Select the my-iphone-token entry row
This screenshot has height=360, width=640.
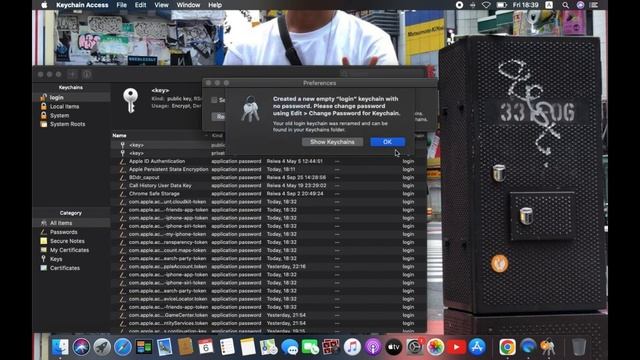tap(269, 234)
